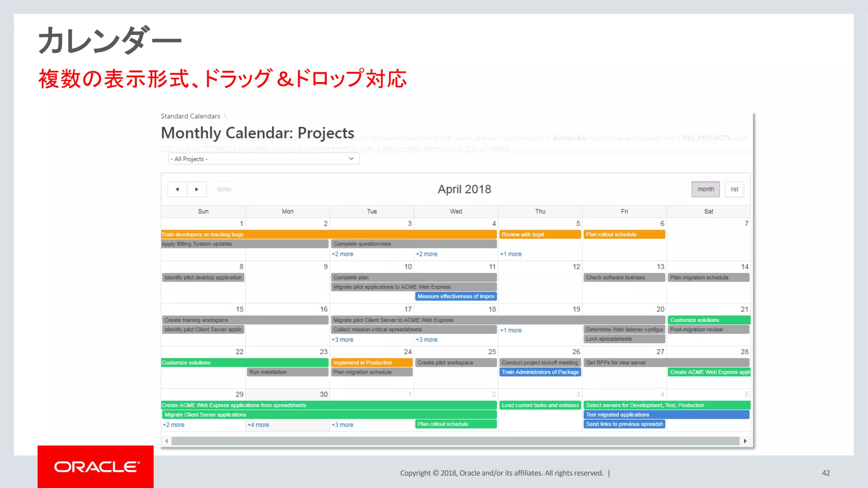Expand +4 more on April 30
This screenshot has height=488, width=868.
(258, 425)
